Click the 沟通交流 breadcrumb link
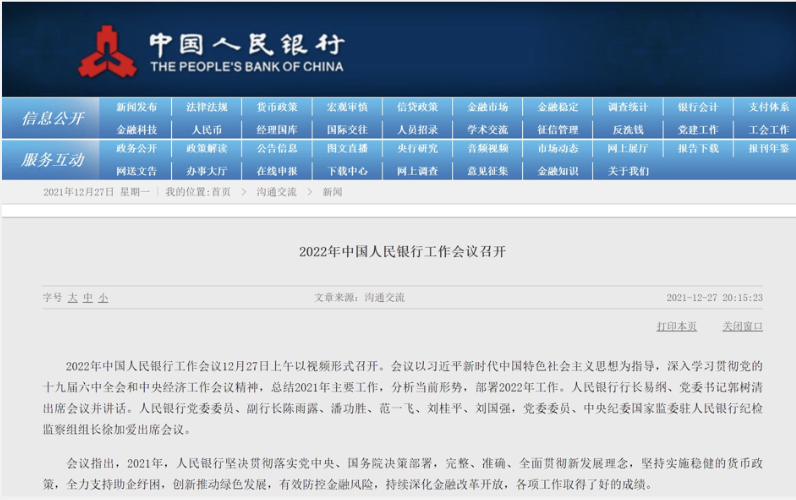Viewport: 796px width, 500px height. coord(276,192)
